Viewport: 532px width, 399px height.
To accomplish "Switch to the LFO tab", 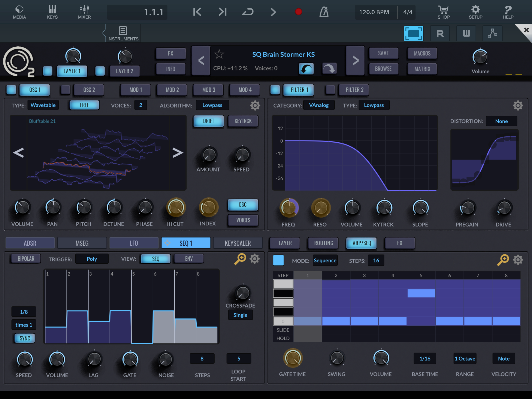I will (134, 243).
